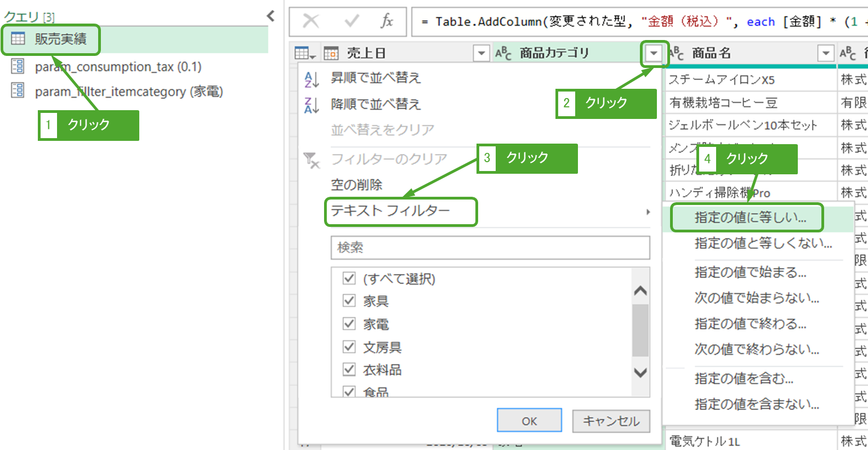Toggle the 家電 checkbox

click(349, 324)
